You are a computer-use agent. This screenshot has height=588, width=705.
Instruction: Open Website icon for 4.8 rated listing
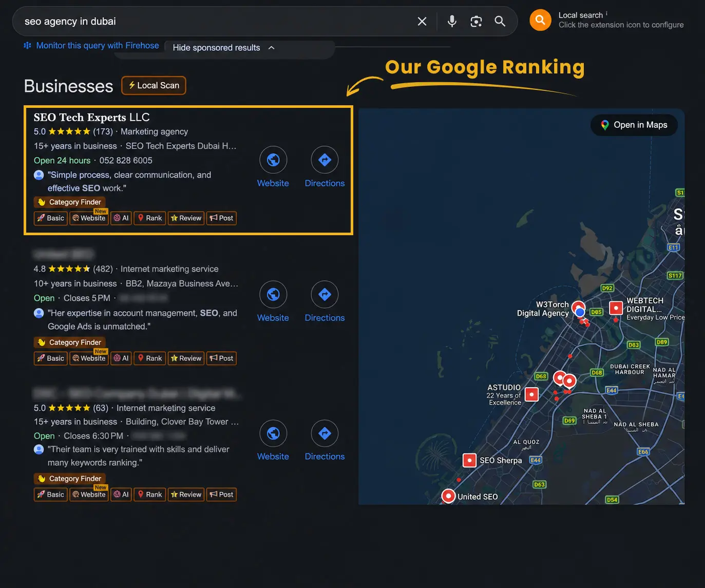[x=273, y=294]
